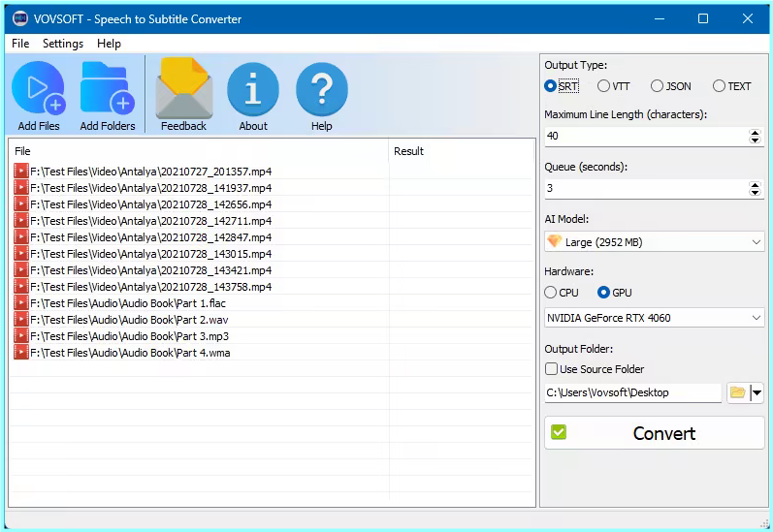The height and width of the screenshot is (532, 773).
Task: Click file icon of 20210728_143758.mp4
Action: pos(21,287)
